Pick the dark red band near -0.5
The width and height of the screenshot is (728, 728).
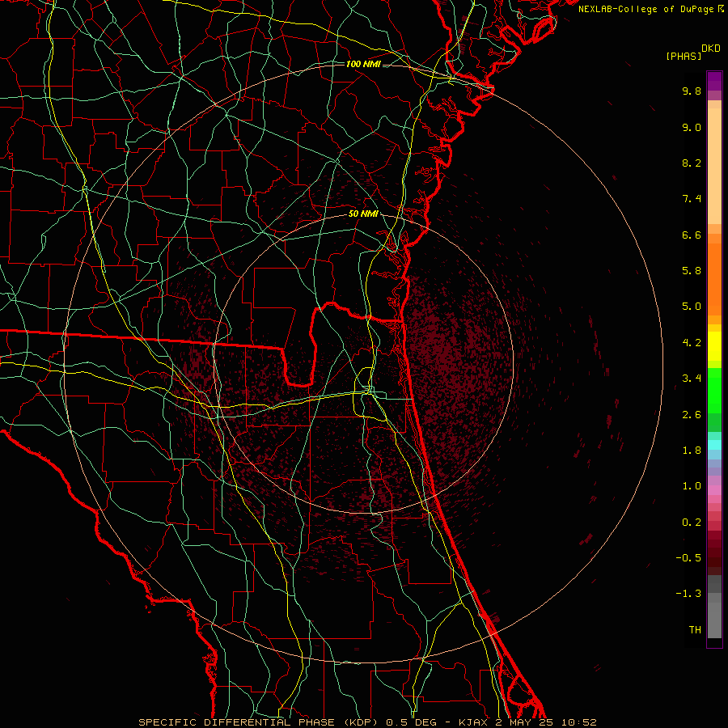[714, 557]
